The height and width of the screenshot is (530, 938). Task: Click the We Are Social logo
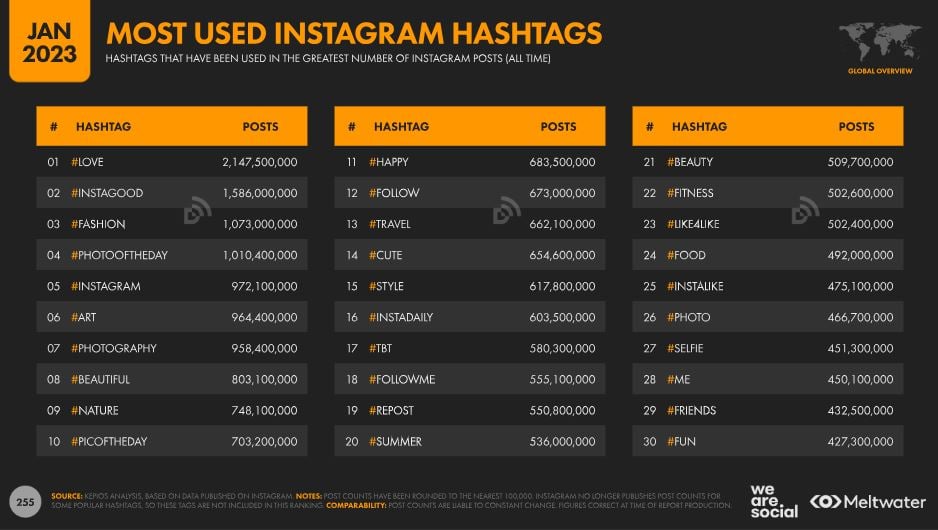[x=774, y=501]
